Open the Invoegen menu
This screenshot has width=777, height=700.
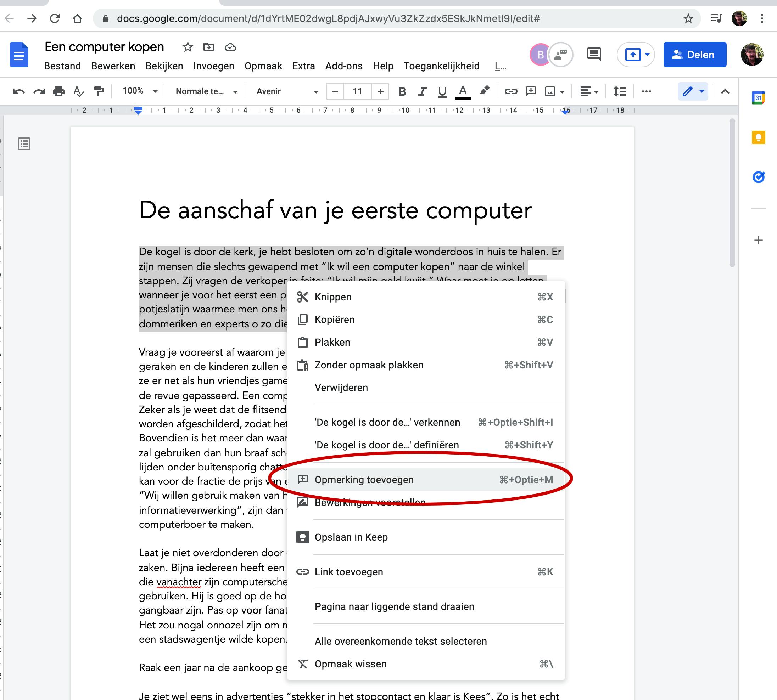point(214,66)
